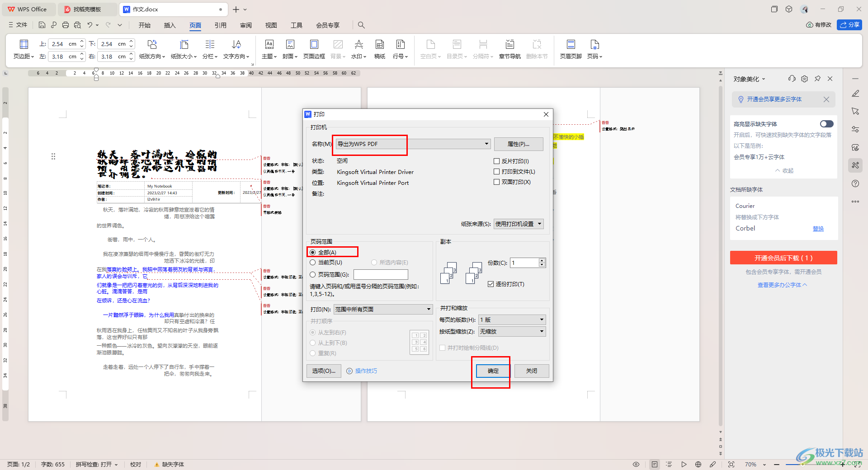
Task: Click the 页面边框 page border icon
Action: pos(314,49)
